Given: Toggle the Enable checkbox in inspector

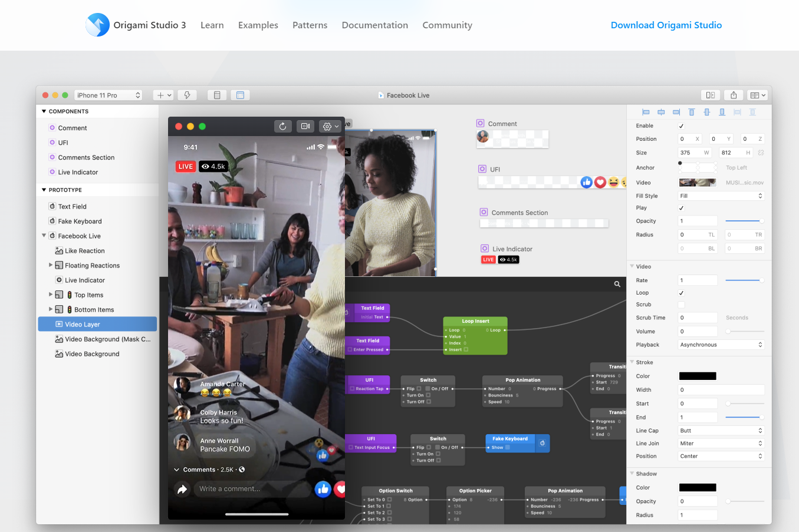Looking at the screenshot, I should click(x=681, y=125).
